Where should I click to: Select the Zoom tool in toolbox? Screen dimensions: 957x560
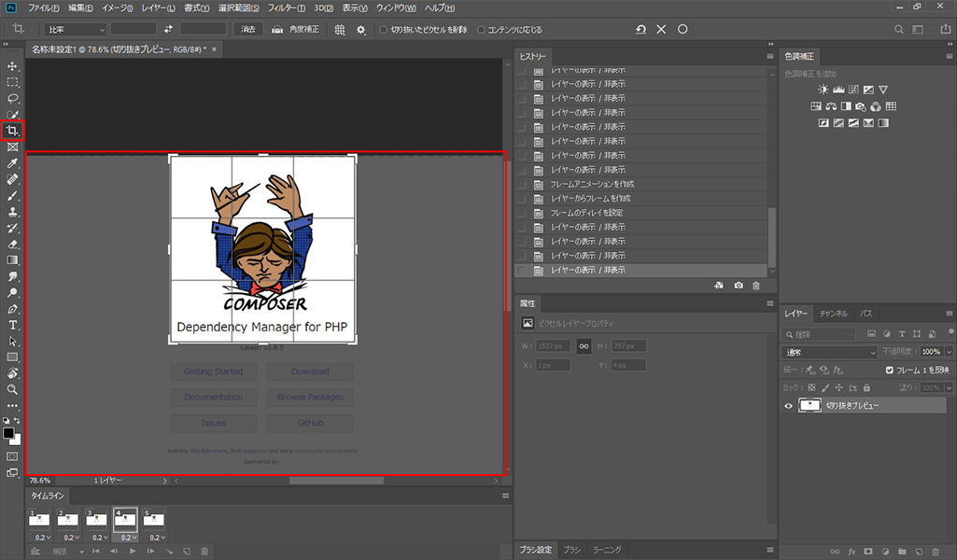coord(12,389)
